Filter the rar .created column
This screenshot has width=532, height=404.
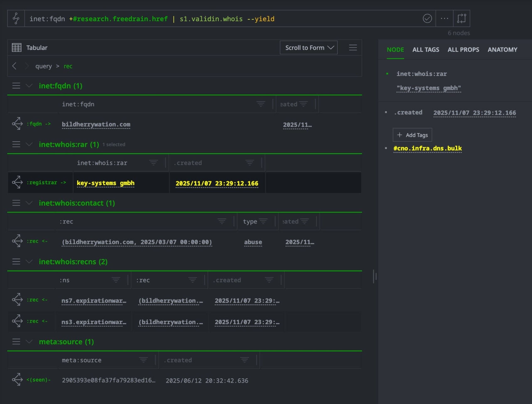(x=250, y=163)
